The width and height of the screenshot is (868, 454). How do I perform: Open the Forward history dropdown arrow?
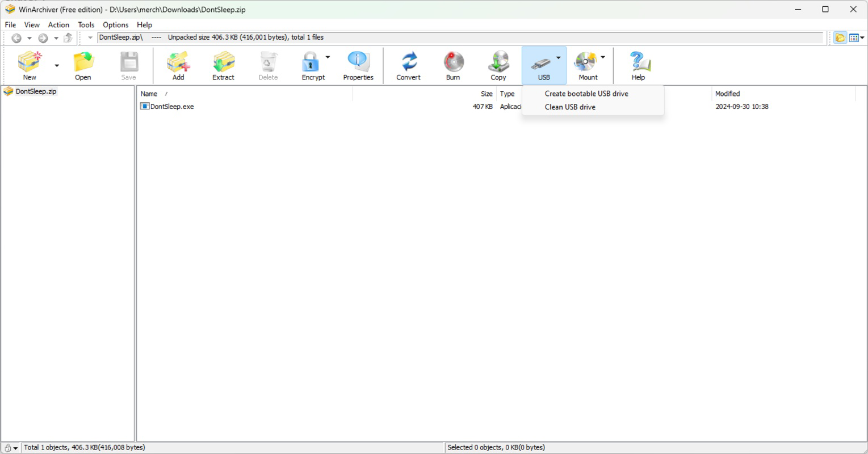tap(56, 38)
